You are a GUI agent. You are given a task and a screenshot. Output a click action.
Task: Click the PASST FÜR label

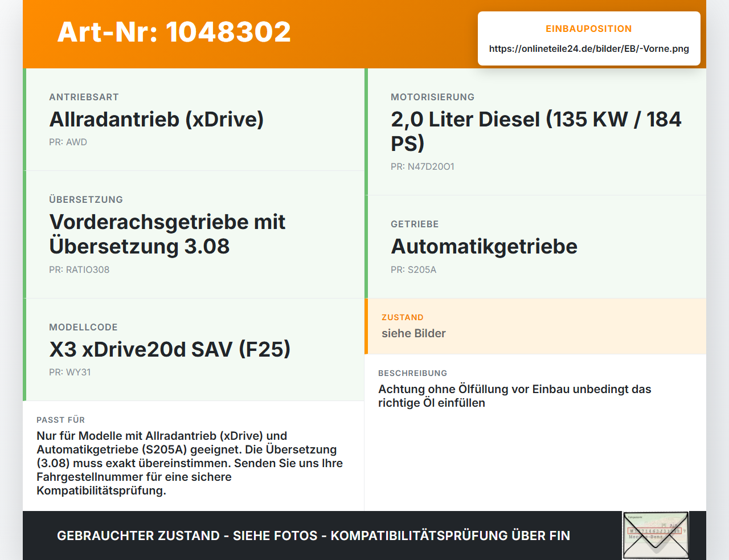click(60, 420)
